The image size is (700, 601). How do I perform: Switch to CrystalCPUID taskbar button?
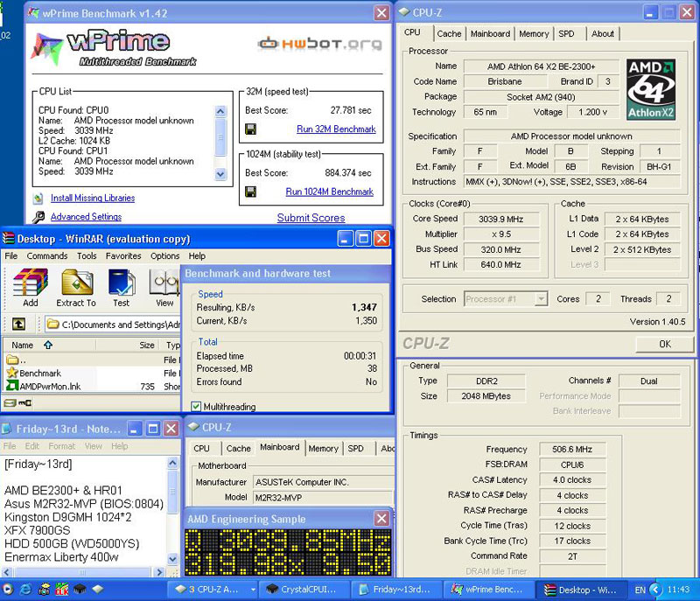303,590
